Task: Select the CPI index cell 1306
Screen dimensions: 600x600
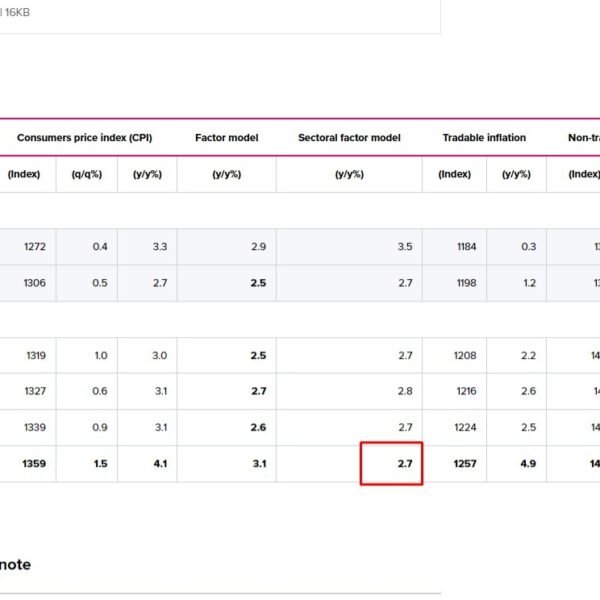Action: pos(34,283)
